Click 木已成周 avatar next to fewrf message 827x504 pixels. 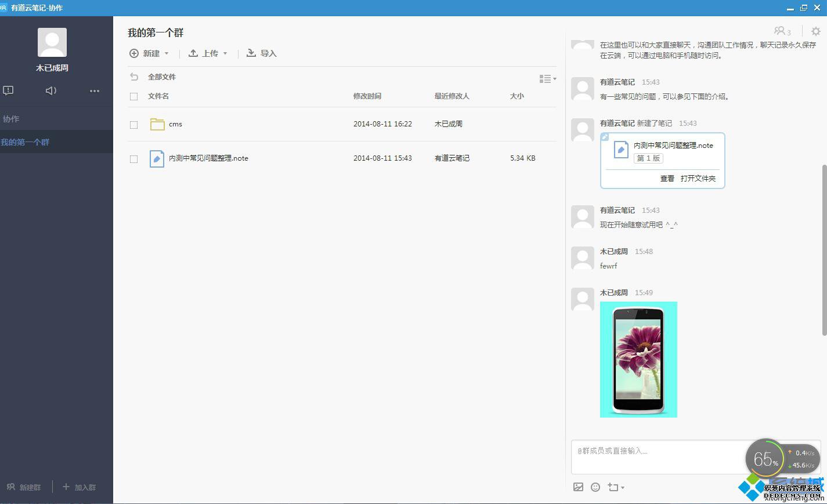click(583, 258)
